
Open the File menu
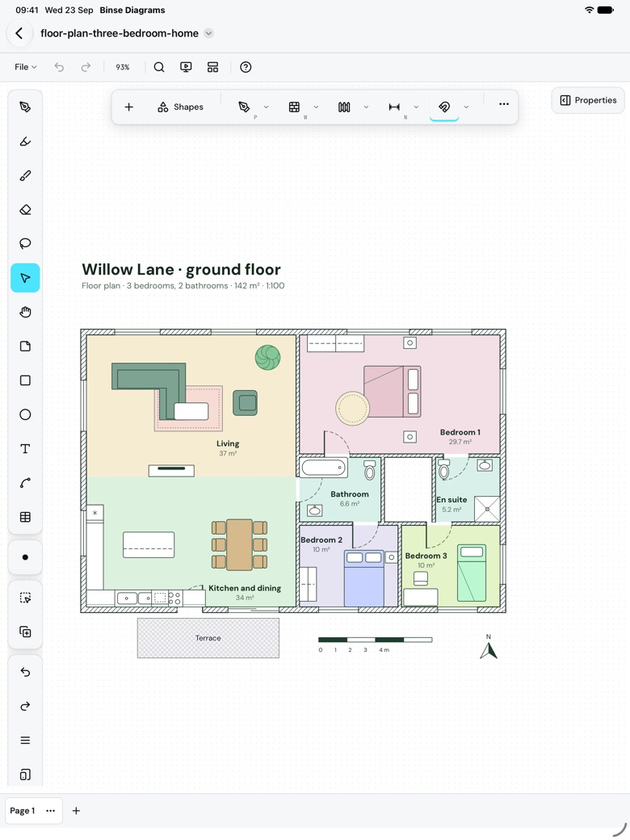(x=25, y=67)
